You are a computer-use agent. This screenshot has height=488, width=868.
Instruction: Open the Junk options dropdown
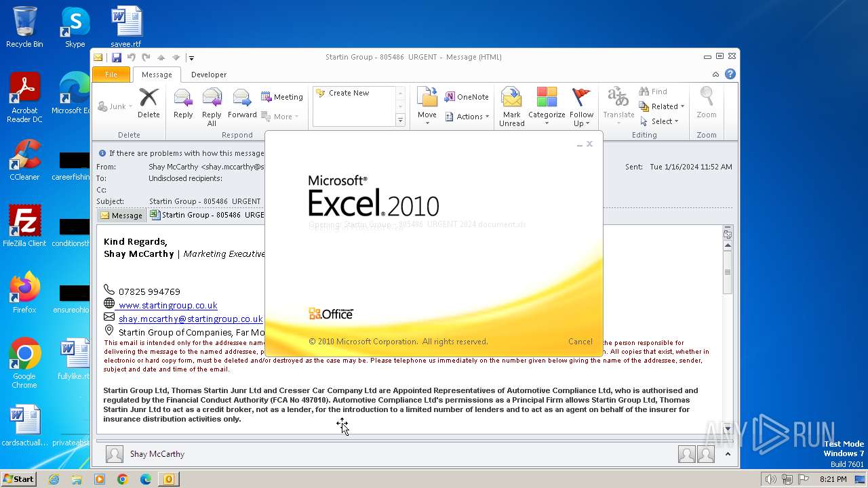tap(115, 106)
